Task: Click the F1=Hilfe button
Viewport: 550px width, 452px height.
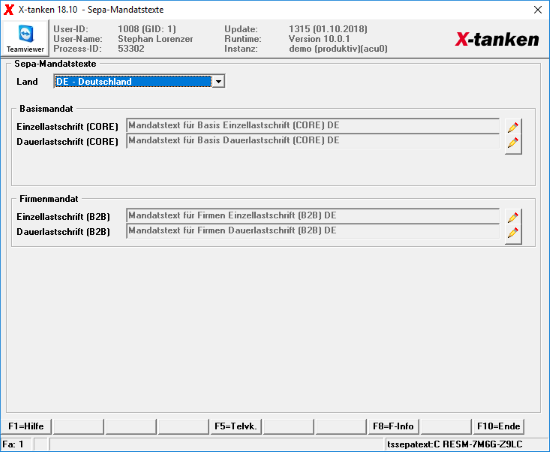Action: click(x=26, y=426)
